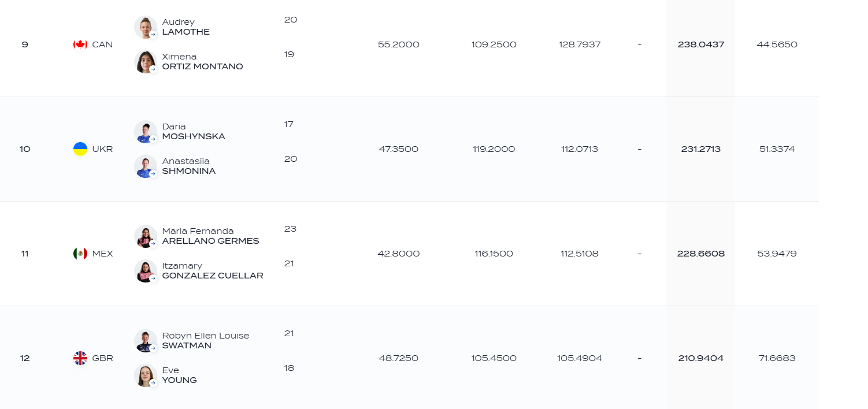Follow the Itzamary GONZALEZ CUELLAR link
The width and height of the screenshot is (868, 409).
213,271
